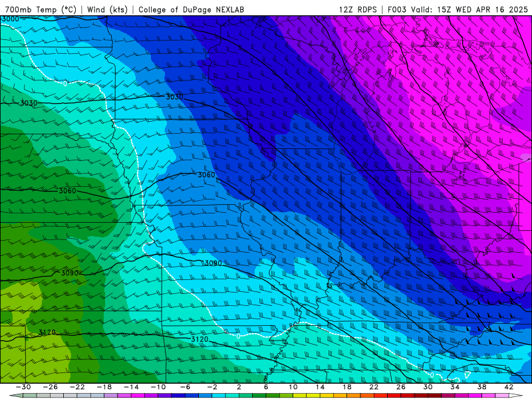Click the dotted yellow color bar segment
This screenshot has height=399, width=532.
click(300, 396)
